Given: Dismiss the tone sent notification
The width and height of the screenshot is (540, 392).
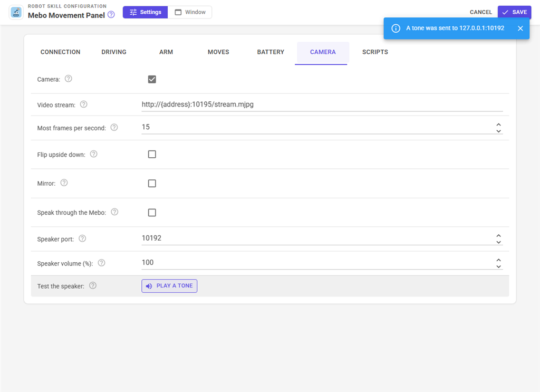Looking at the screenshot, I should pos(520,28).
